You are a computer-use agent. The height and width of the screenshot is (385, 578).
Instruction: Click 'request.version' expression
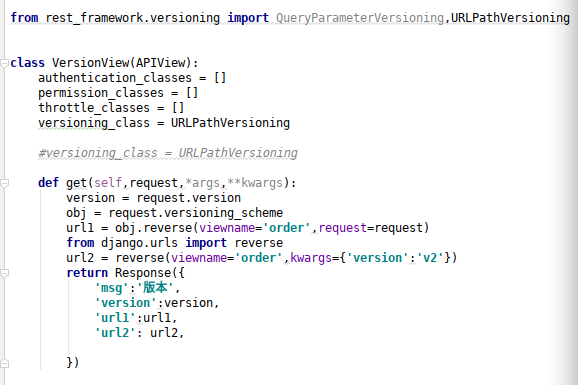[x=189, y=198]
